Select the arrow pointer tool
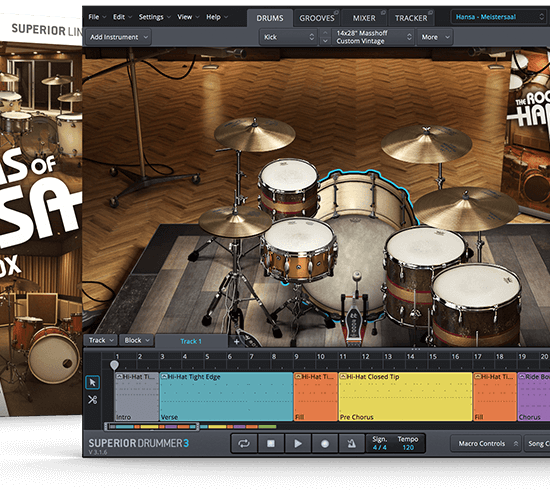 click(93, 382)
